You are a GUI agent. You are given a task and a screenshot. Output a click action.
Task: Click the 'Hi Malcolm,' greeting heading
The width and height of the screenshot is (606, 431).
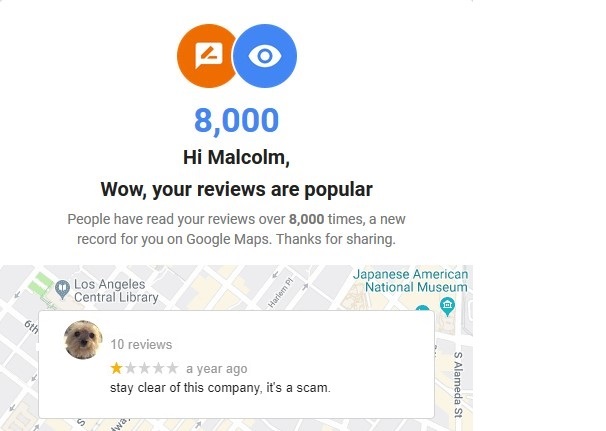(237, 157)
